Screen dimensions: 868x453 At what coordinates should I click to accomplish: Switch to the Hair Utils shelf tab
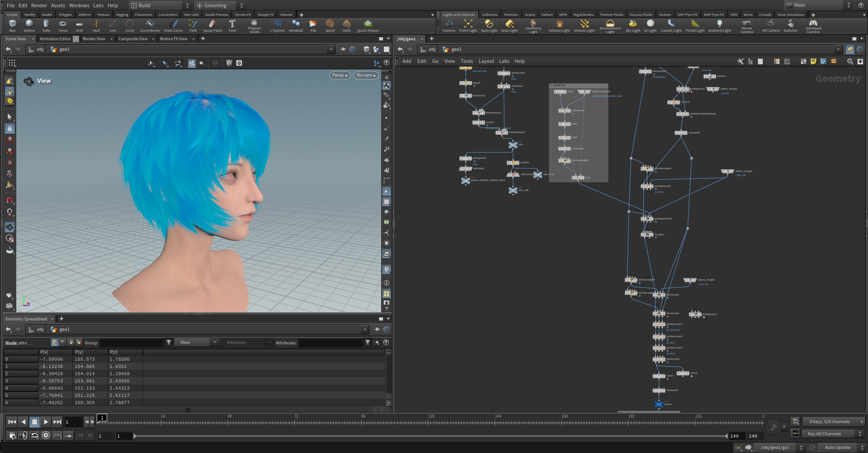click(191, 14)
